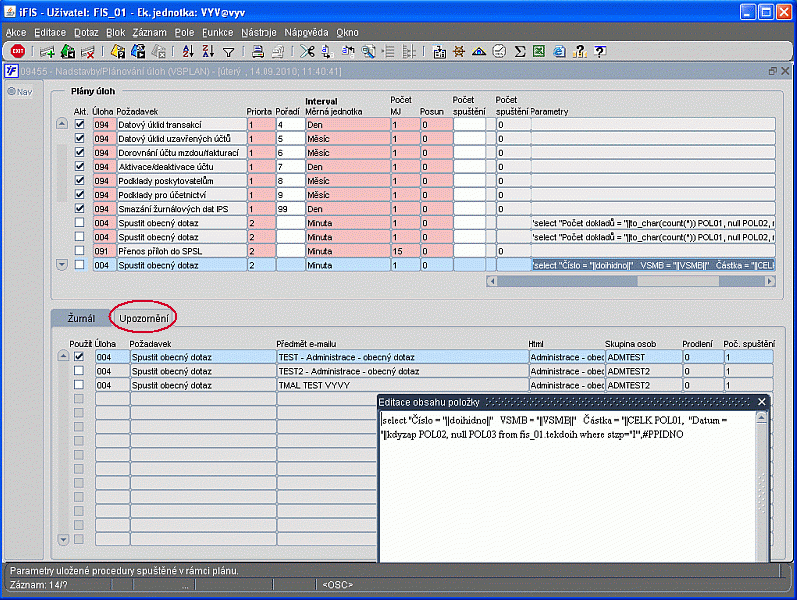Sort descending with the Z-A icon

coord(208,51)
